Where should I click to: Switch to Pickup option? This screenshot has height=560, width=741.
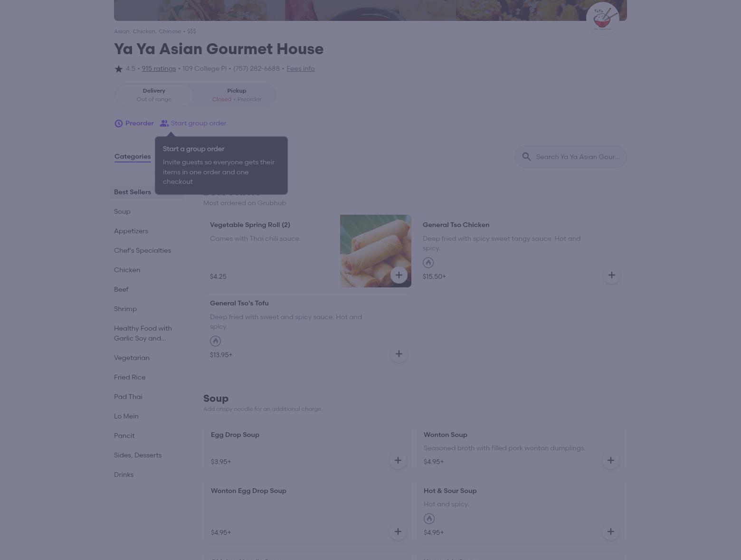pos(237,95)
